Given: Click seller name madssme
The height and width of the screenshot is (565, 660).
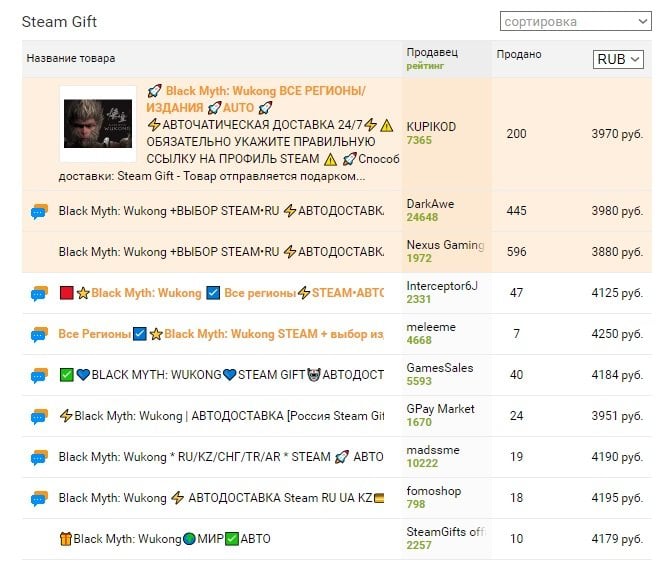Looking at the screenshot, I should coord(433,450).
